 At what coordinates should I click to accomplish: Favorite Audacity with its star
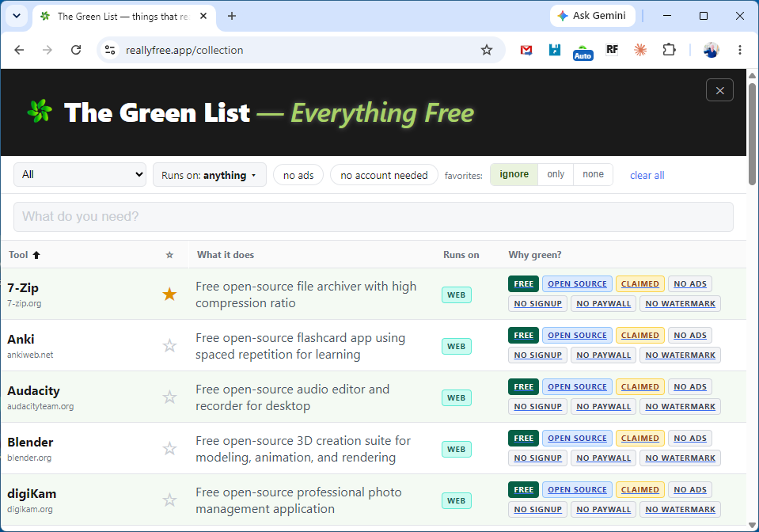[x=169, y=397]
